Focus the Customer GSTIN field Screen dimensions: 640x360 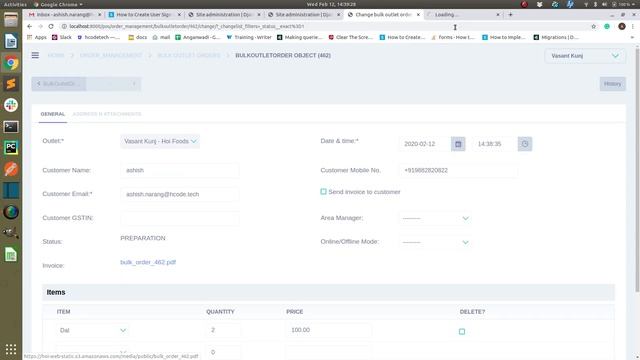(x=180, y=218)
